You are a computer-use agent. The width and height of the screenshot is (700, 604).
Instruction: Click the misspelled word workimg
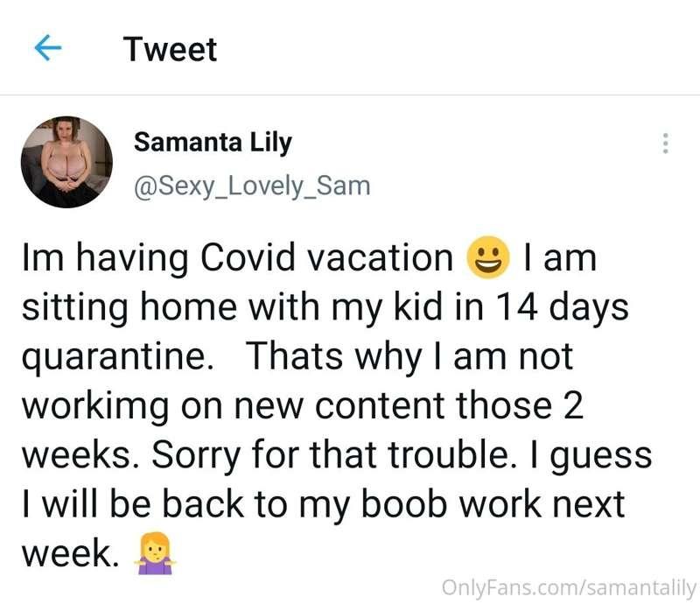point(95,407)
